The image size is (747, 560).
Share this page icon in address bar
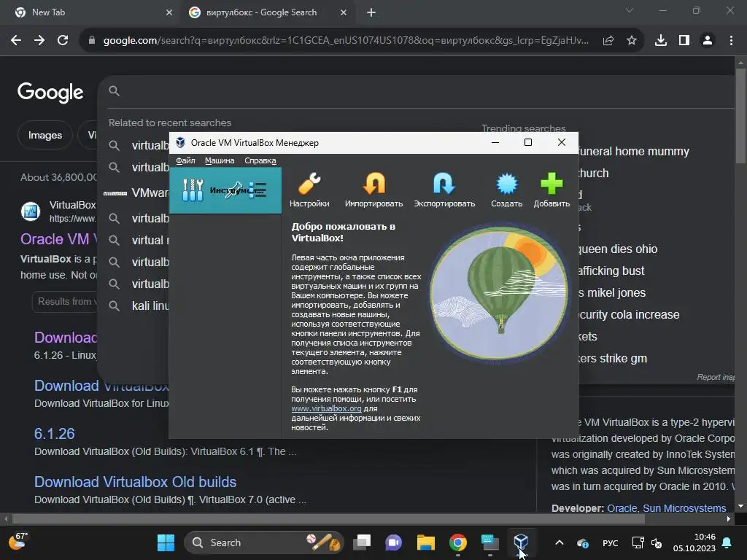tap(608, 41)
